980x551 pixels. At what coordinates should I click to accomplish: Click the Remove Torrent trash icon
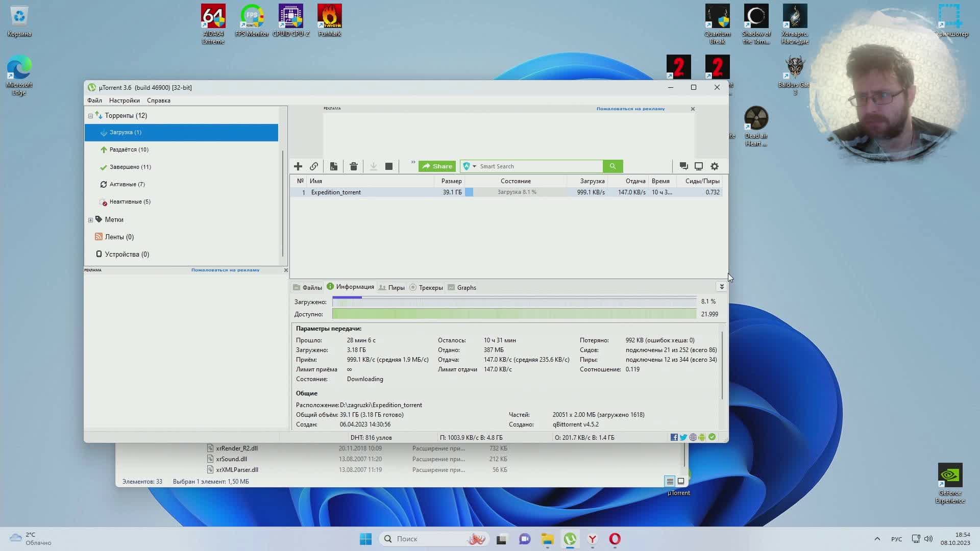353,166
